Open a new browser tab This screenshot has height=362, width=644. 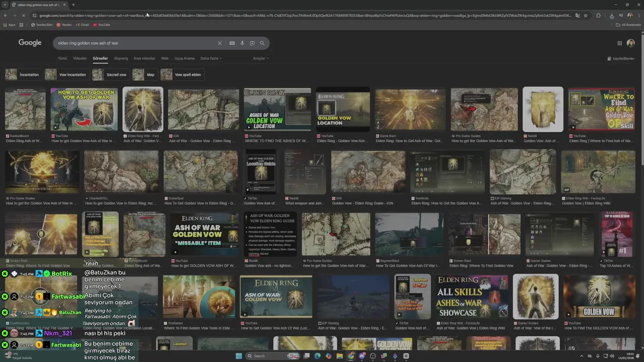[x=73, y=5]
